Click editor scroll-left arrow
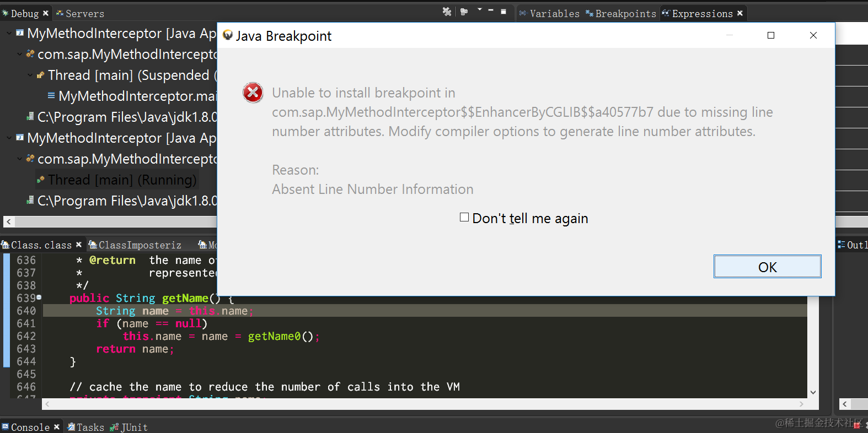This screenshot has height=433, width=868. pos(47,404)
